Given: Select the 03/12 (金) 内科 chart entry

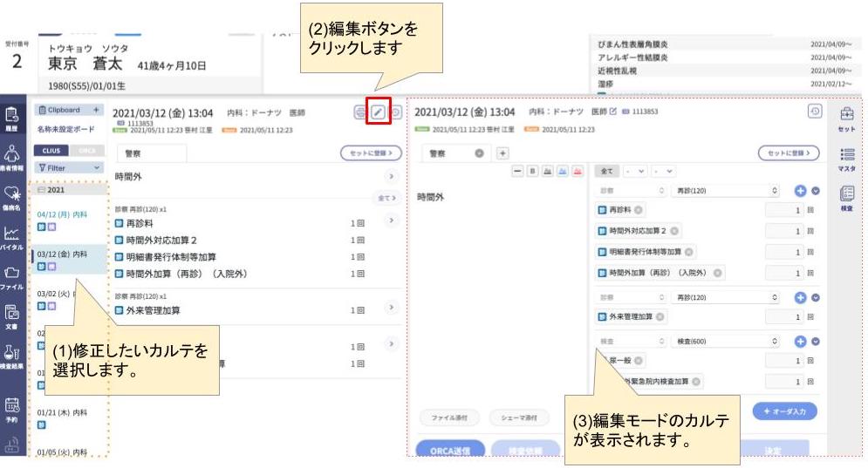Looking at the screenshot, I should tap(69, 260).
